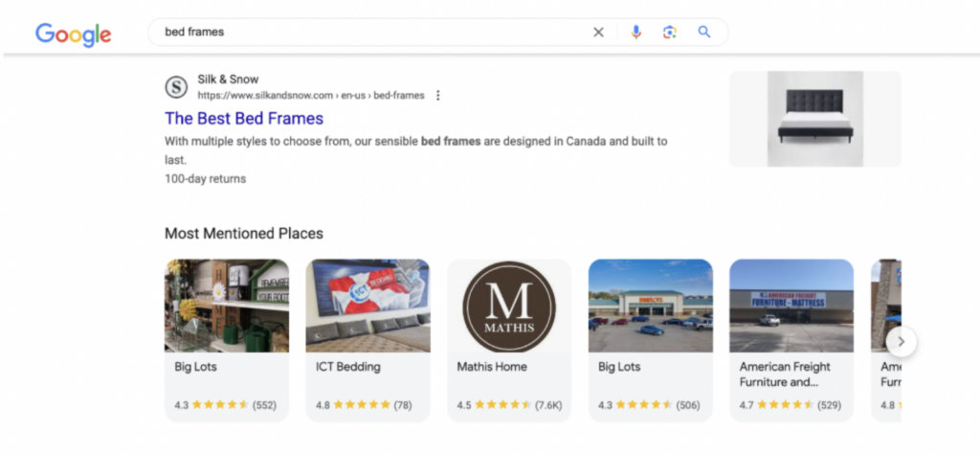
Task: Open the three-dot result options menu
Action: 438,96
